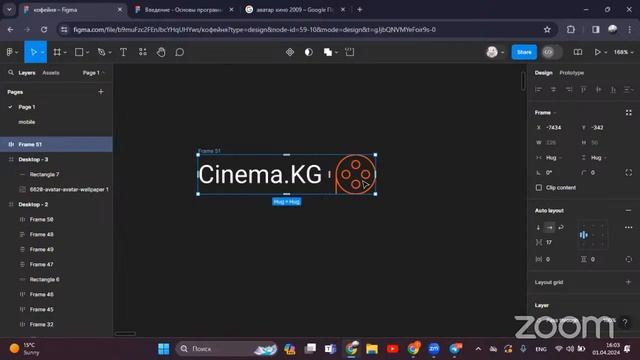Click the individual padding icon

(629, 259)
